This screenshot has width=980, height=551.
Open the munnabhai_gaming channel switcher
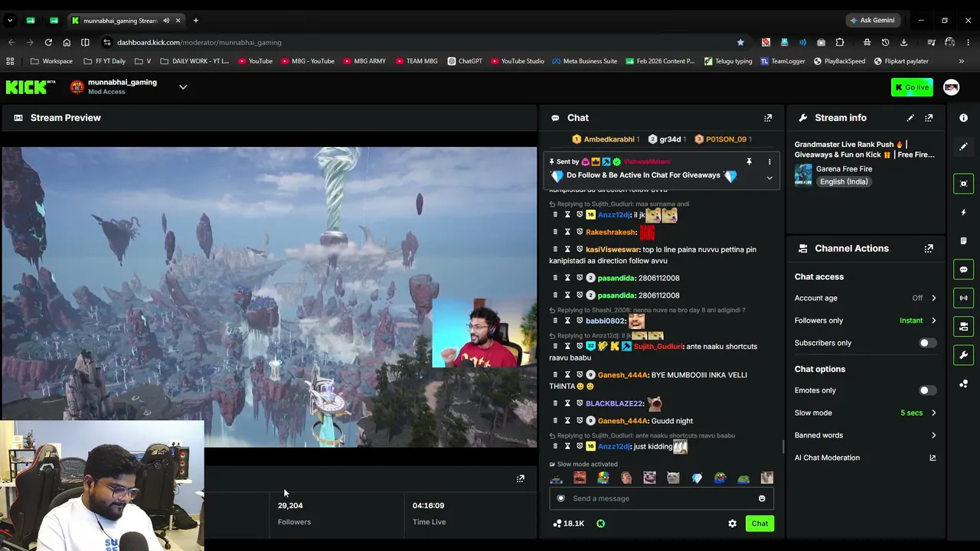(183, 87)
